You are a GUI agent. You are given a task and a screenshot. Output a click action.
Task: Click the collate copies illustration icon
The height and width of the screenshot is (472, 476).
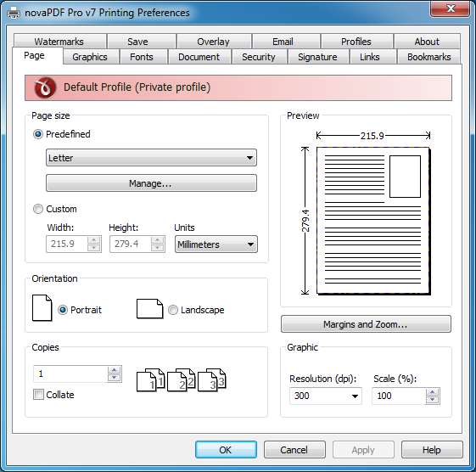(x=182, y=380)
